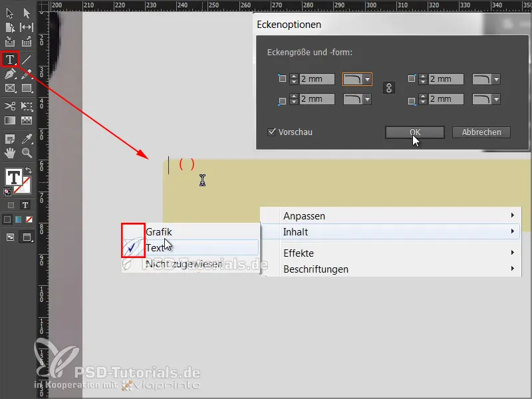Select the Page tool

click(10, 27)
